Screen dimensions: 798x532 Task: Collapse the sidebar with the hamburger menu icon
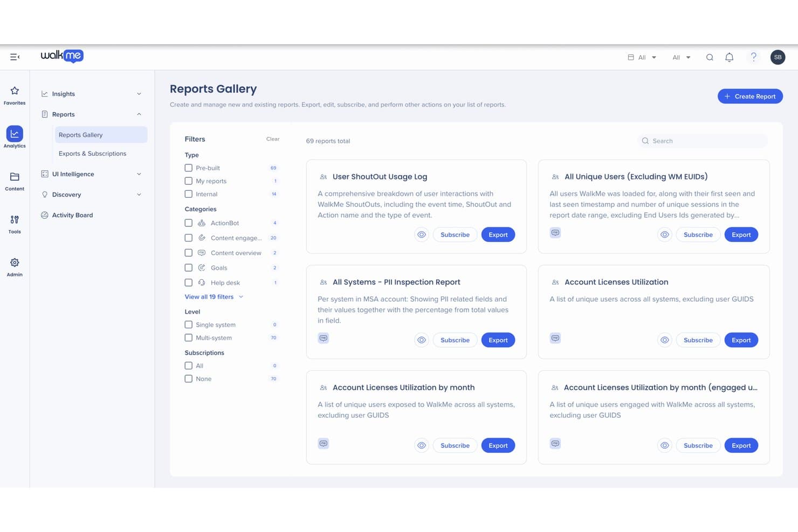tap(15, 57)
